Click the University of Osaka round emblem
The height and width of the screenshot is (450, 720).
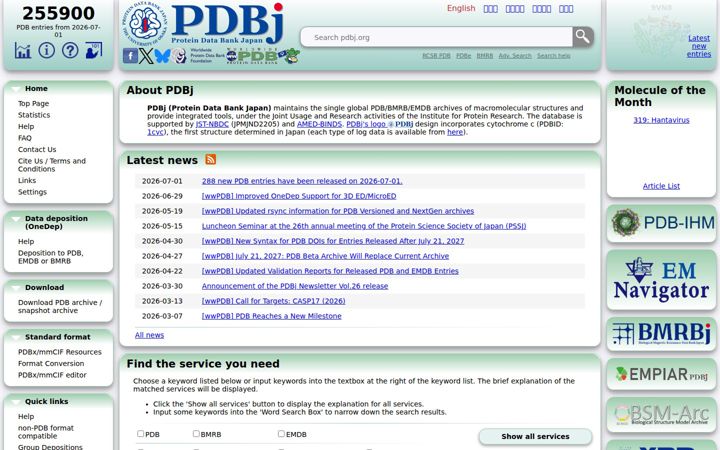[x=145, y=23]
